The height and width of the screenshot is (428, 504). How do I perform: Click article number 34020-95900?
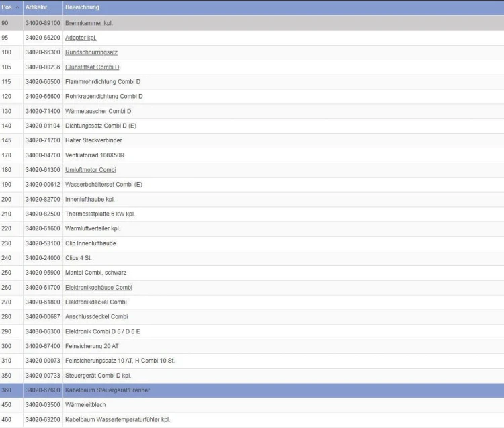pyautogui.click(x=43, y=273)
